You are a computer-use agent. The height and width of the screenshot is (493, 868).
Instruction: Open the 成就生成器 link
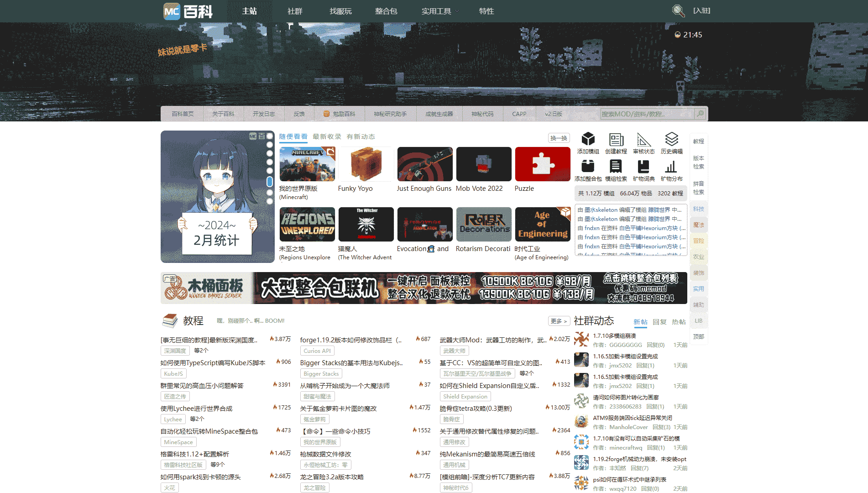(439, 114)
